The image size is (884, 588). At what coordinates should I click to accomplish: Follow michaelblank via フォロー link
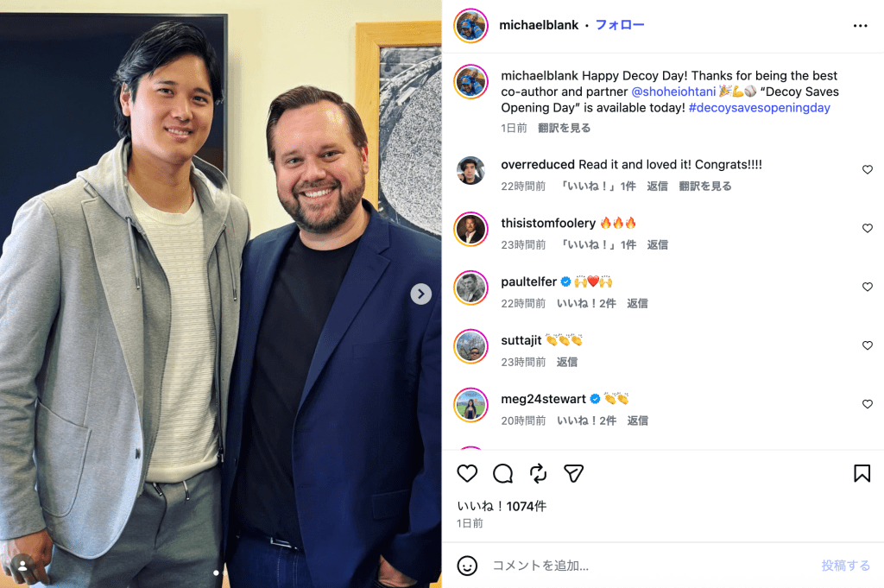point(620,25)
